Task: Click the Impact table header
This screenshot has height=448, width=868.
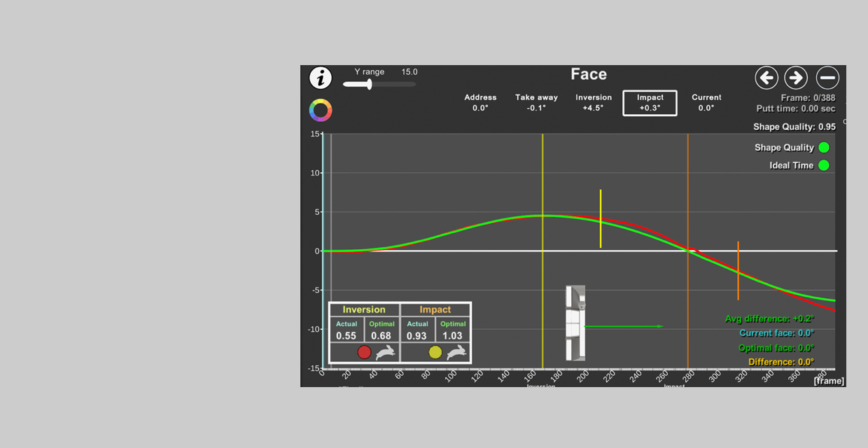Action: 435,309
